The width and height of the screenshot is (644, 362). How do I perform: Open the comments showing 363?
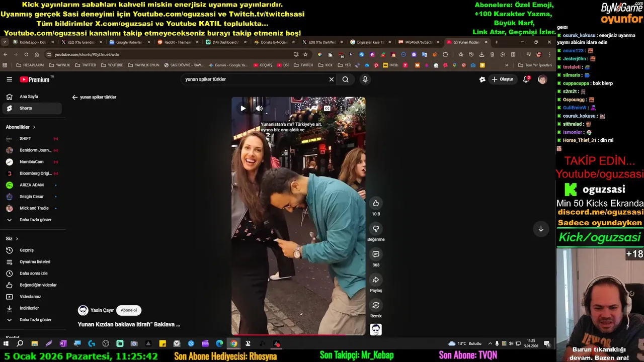376,254
